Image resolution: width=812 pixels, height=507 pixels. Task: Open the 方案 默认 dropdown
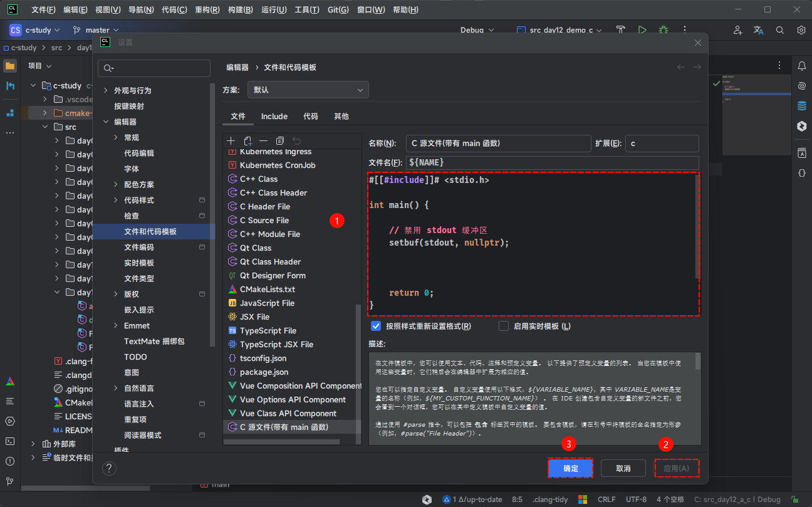point(308,90)
